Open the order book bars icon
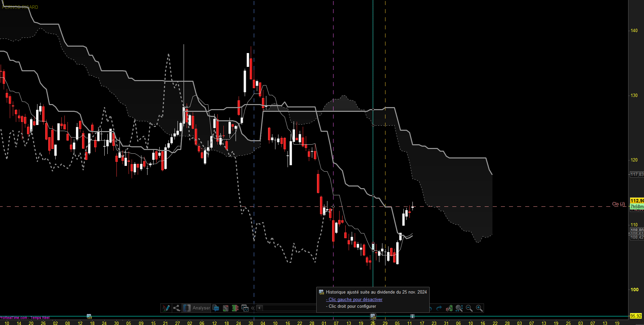 tap(235, 308)
